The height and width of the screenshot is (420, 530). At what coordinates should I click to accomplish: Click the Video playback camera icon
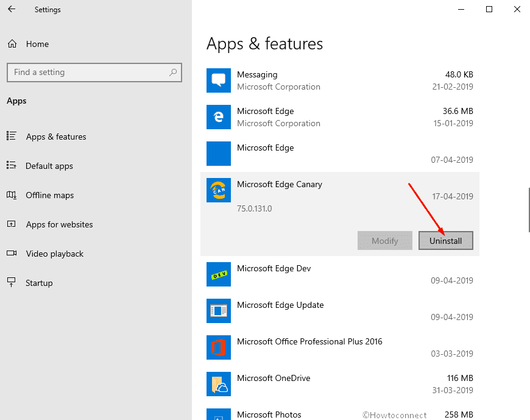[x=12, y=253]
